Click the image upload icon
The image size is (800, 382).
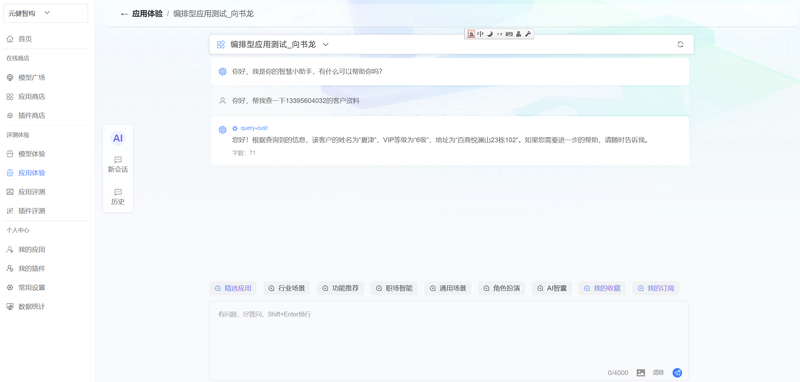click(641, 373)
